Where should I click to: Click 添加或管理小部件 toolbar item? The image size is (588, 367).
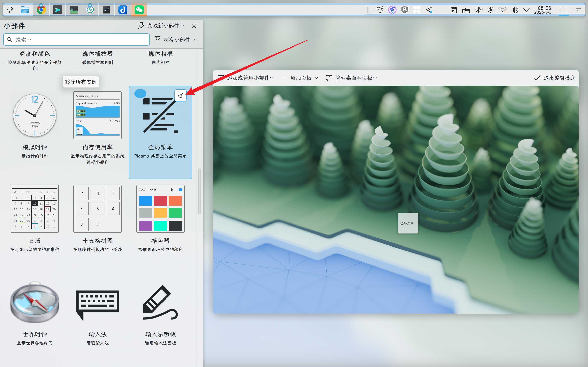pos(246,78)
